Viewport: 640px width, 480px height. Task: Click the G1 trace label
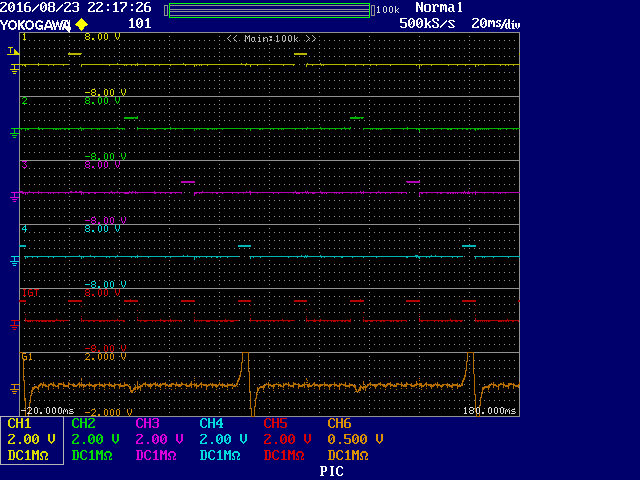click(x=27, y=357)
